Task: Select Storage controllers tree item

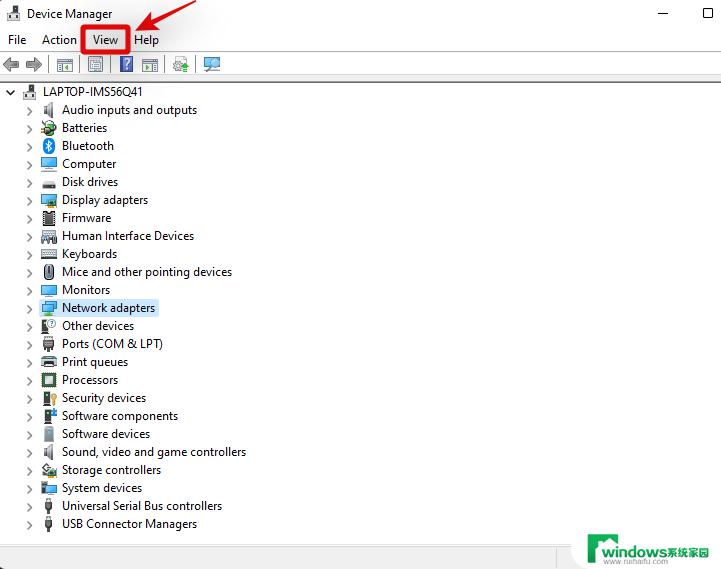Action: click(x=111, y=470)
